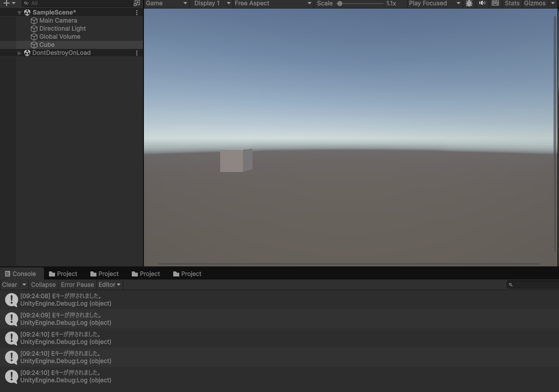Open the hierarchy create object plus menu

click(7, 3)
